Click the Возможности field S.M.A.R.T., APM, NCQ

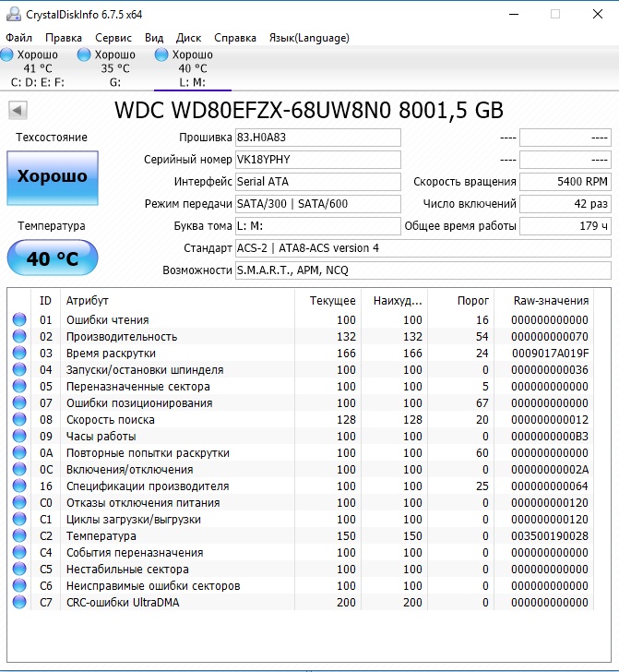pos(423,270)
